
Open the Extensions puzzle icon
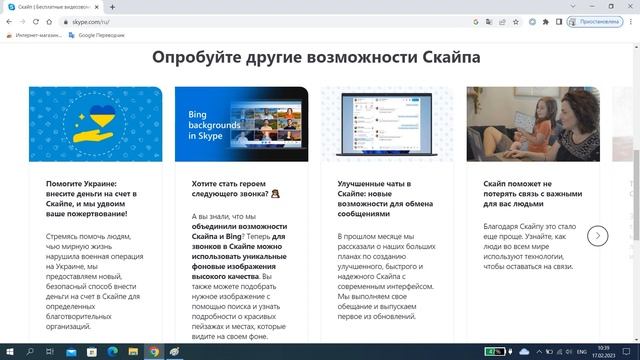(546, 22)
